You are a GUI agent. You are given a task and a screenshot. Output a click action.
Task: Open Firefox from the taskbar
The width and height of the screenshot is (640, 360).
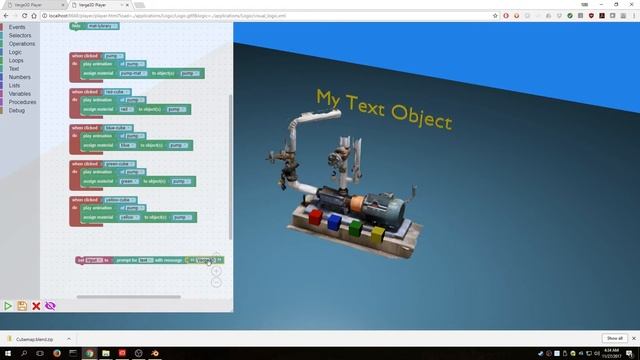(x=57, y=353)
